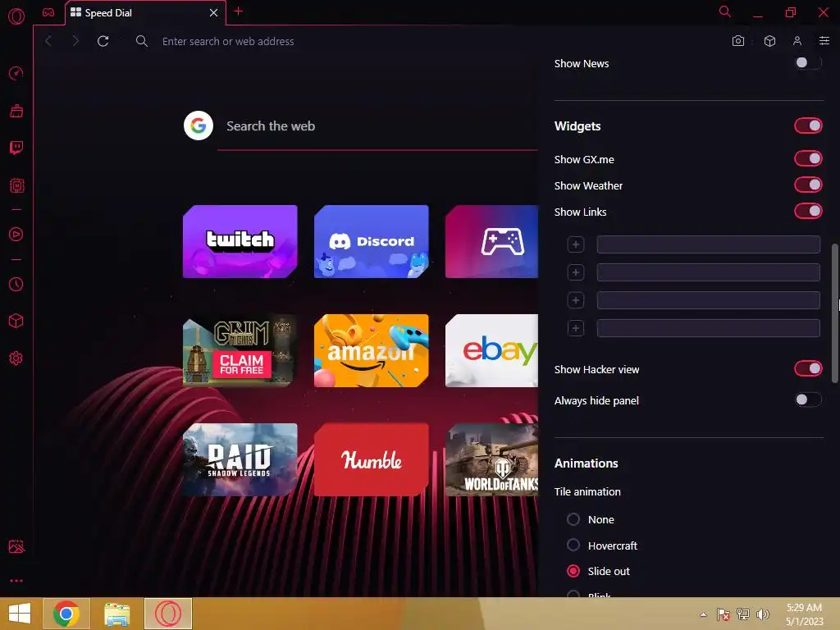Click the fourth link text field
This screenshot has height=630, width=840.
[x=708, y=328]
